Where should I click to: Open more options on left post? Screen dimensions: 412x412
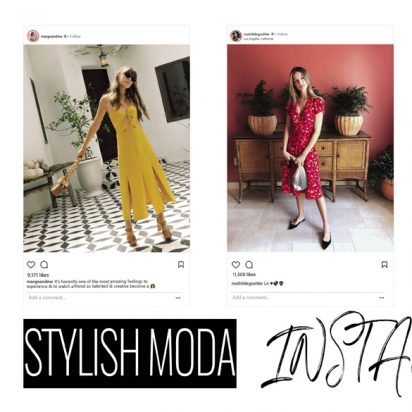click(178, 298)
